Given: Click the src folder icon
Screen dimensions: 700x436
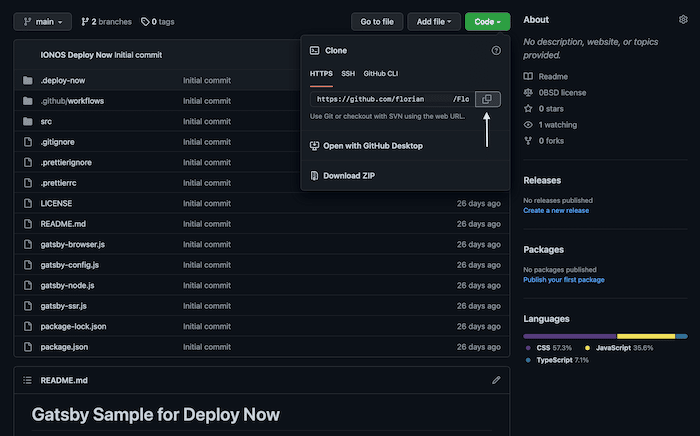Looking at the screenshot, I should click(x=28, y=121).
